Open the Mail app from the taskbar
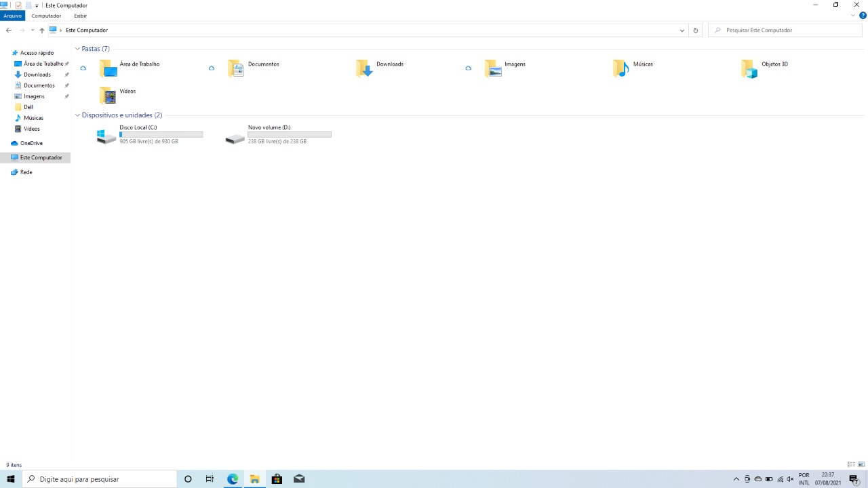 299,479
